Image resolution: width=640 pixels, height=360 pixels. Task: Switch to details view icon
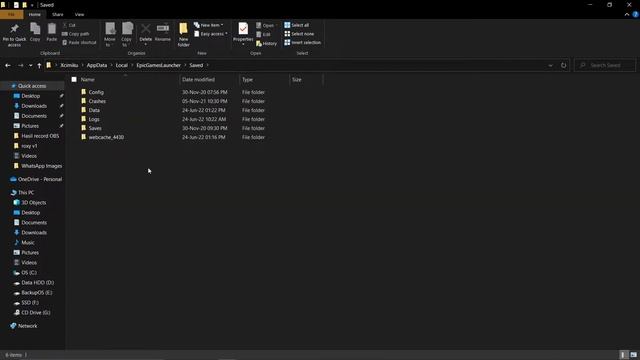click(623, 355)
